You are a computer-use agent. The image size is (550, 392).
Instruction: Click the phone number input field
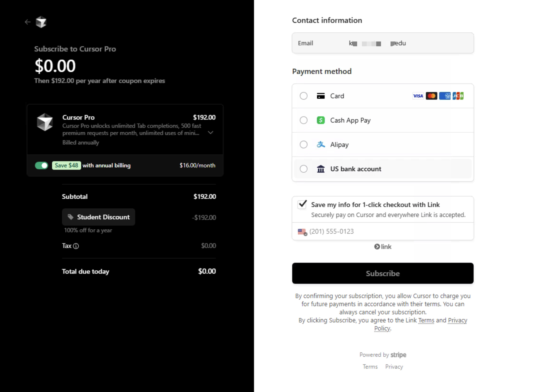[x=387, y=232]
